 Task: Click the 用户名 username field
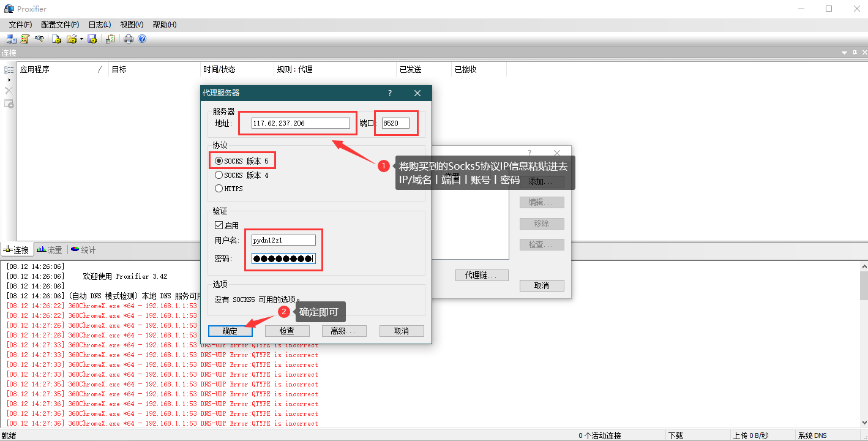point(283,240)
